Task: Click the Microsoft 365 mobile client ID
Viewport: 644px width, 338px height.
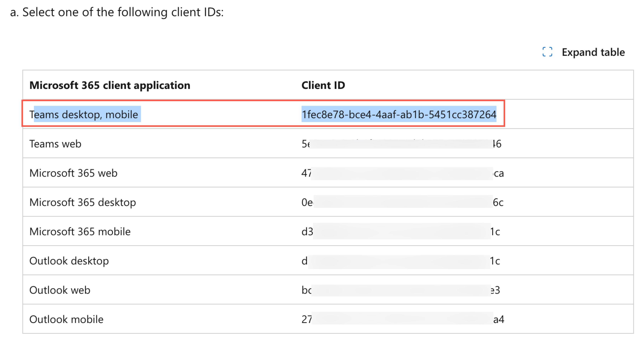Action: (x=401, y=231)
